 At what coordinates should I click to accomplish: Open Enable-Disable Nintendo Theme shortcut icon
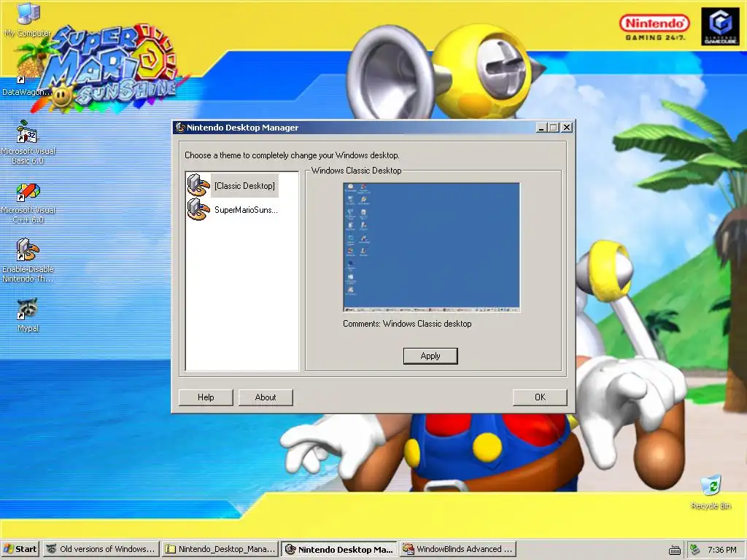coord(28,249)
